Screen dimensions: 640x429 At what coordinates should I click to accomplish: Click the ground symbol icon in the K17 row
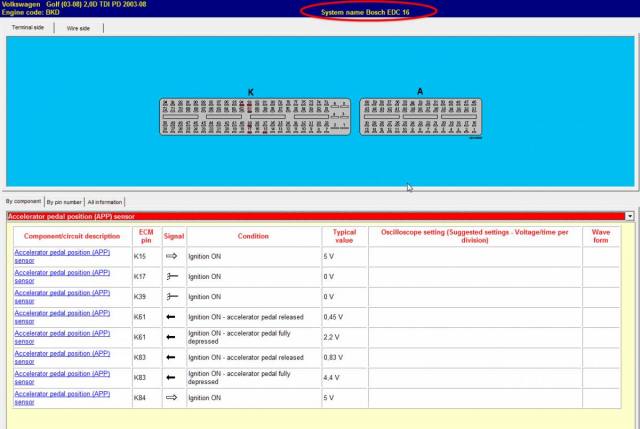pyautogui.click(x=171, y=277)
